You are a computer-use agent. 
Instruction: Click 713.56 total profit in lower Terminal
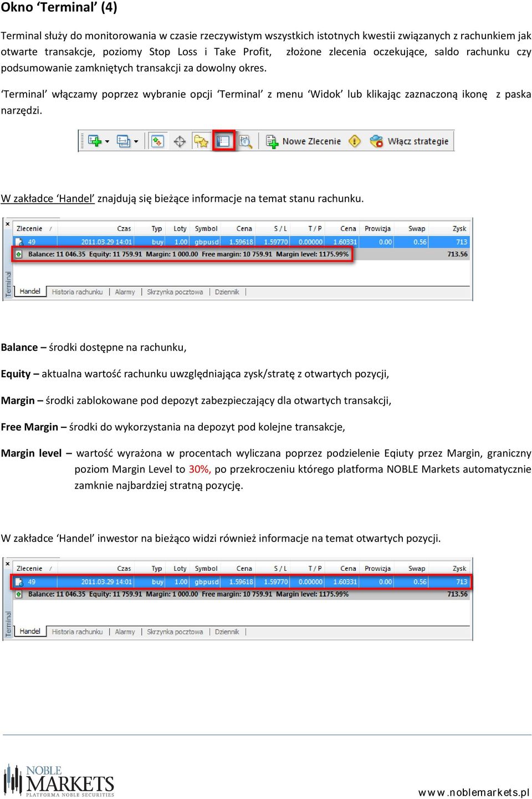coord(458,595)
